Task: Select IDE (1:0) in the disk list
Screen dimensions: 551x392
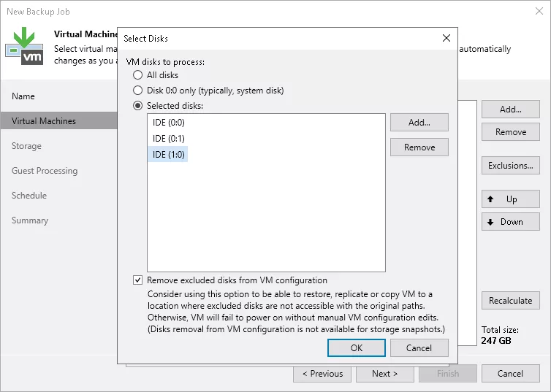Action: point(168,155)
